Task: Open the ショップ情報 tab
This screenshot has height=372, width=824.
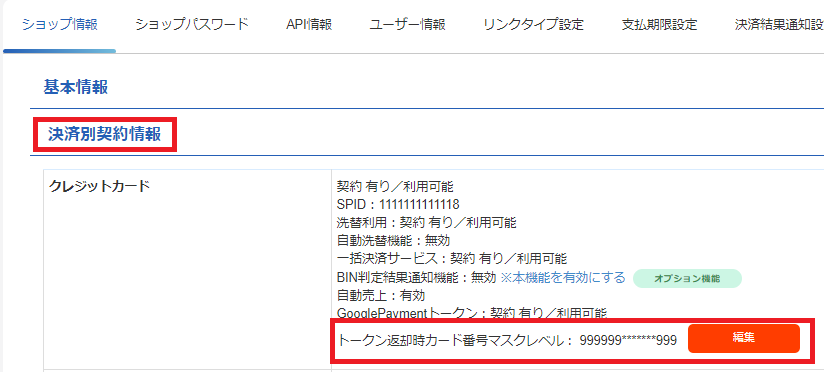Action: click(59, 25)
